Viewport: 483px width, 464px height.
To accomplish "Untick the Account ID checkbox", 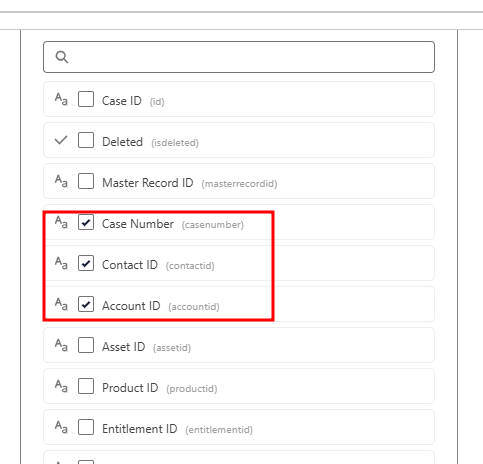I will tap(86, 304).
